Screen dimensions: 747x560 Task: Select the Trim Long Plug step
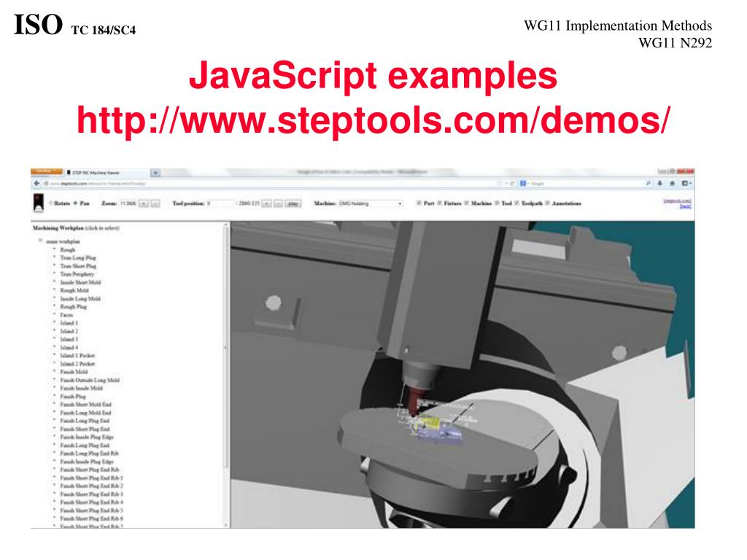78,257
